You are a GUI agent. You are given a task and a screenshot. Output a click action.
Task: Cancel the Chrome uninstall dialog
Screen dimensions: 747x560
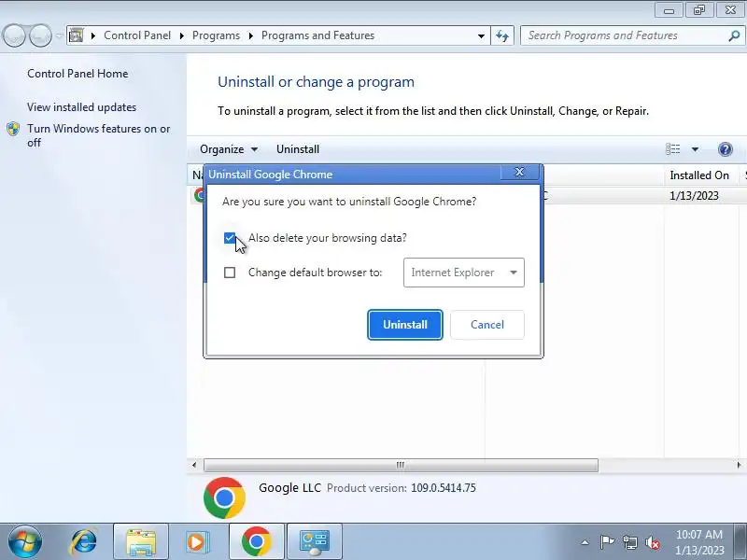click(486, 325)
